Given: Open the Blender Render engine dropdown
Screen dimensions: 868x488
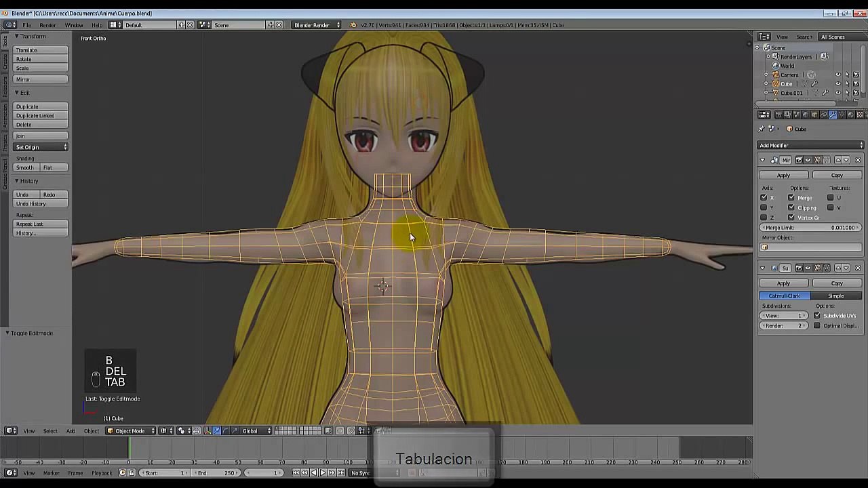Looking at the screenshot, I should [x=317, y=25].
